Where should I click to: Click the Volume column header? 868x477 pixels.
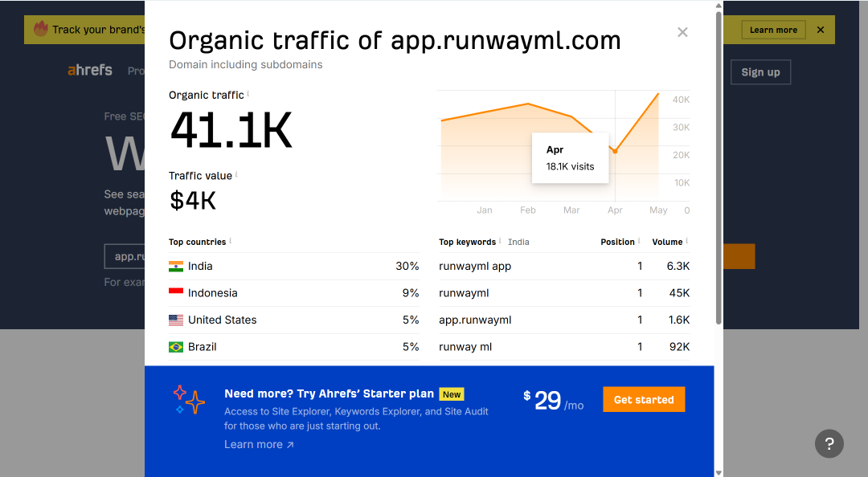(x=667, y=242)
